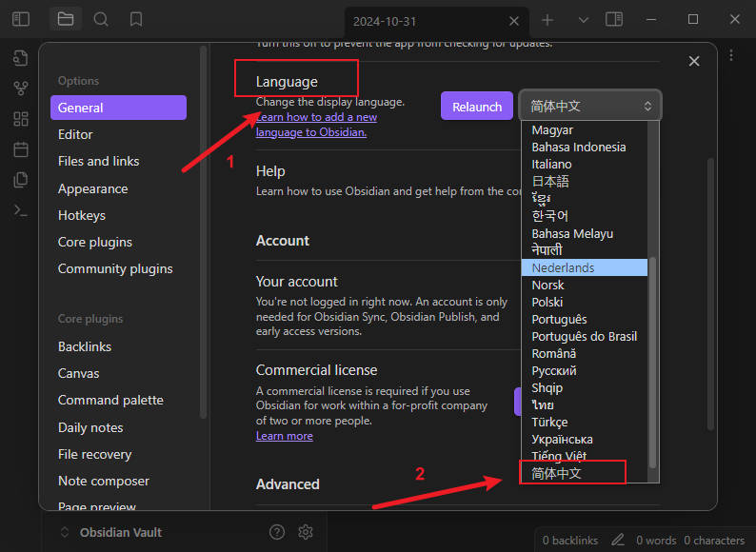Select Português language option
This screenshot has width=756, height=552.
[x=584, y=319]
